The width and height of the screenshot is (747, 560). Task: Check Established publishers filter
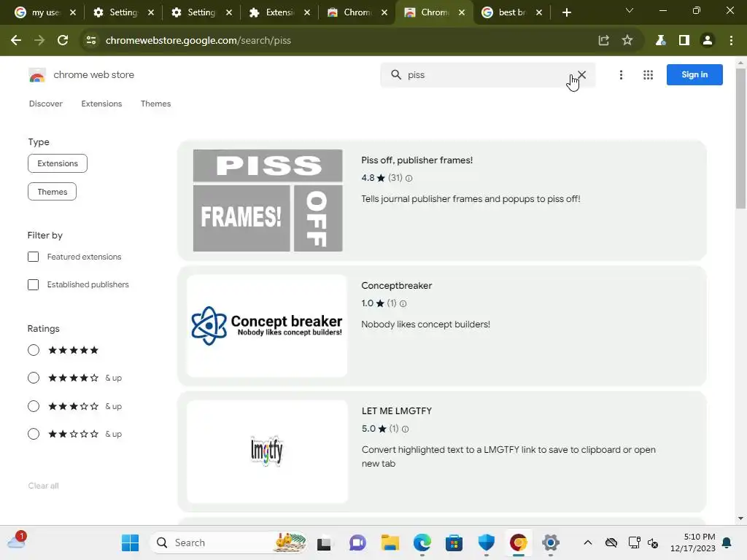click(x=34, y=285)
